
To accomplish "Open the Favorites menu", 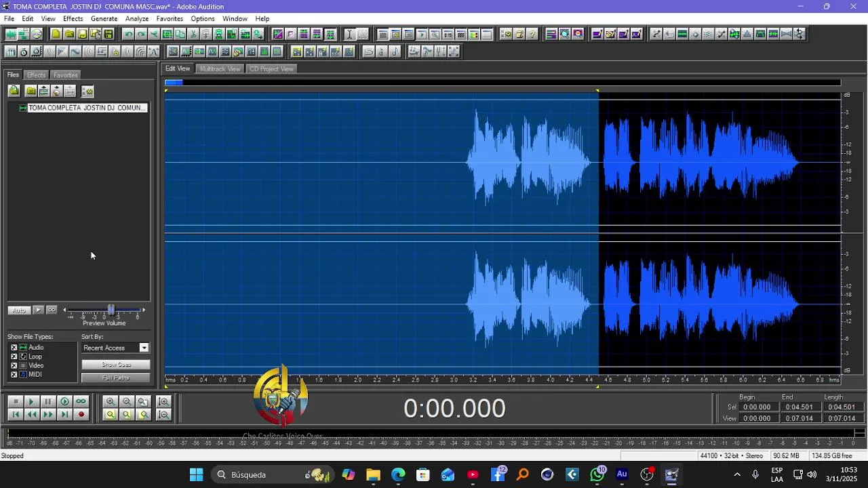I will (170, 18).
